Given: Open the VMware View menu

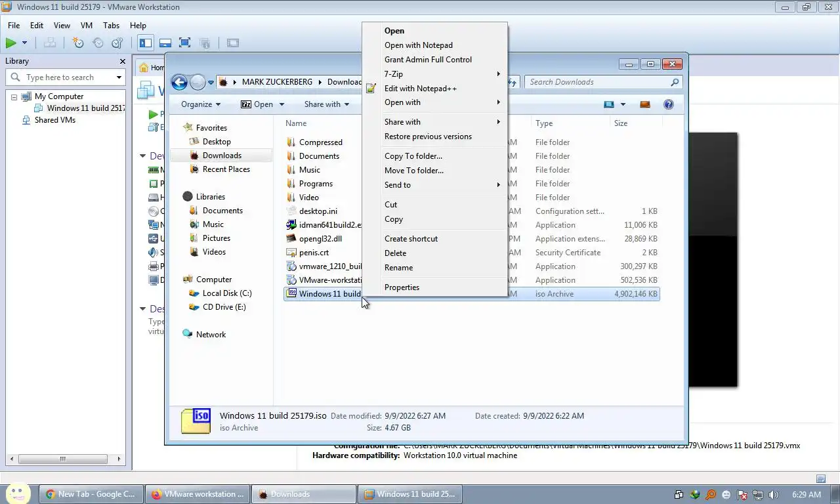Looking at the screenshot, I should tap(62, 26).
